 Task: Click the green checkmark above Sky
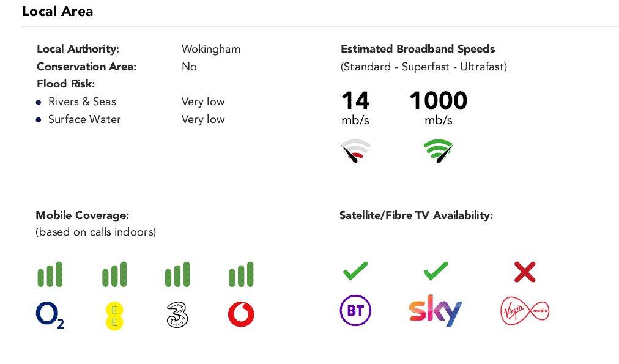click(436, 271)
